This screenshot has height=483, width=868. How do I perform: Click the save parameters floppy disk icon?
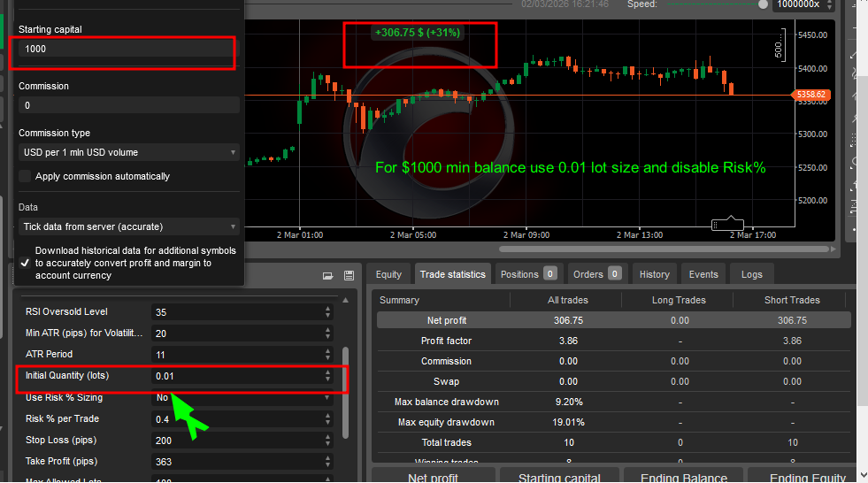(x=349, y=275)
